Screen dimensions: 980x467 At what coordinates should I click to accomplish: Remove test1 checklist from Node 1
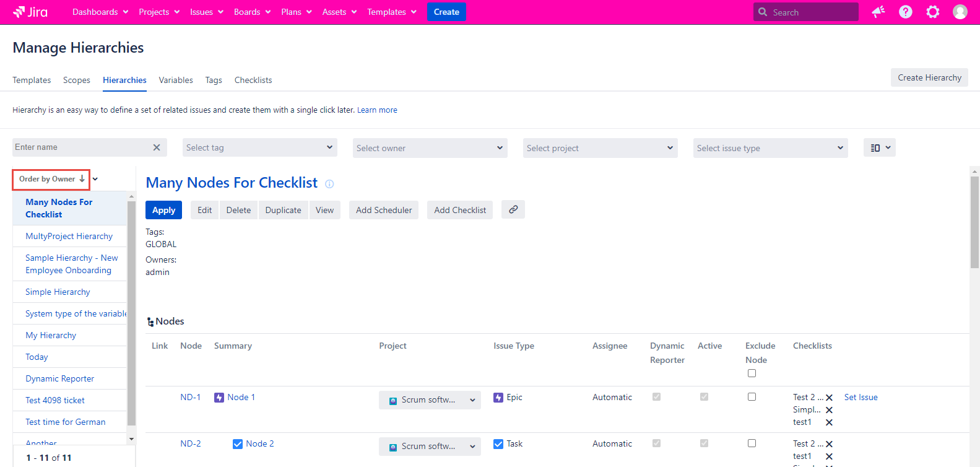point(829,422)
